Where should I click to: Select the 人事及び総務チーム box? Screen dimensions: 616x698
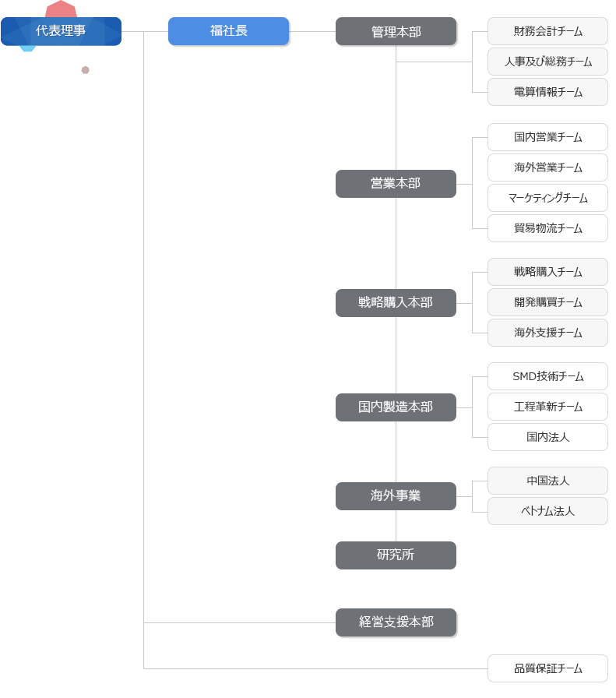point(547,62)
